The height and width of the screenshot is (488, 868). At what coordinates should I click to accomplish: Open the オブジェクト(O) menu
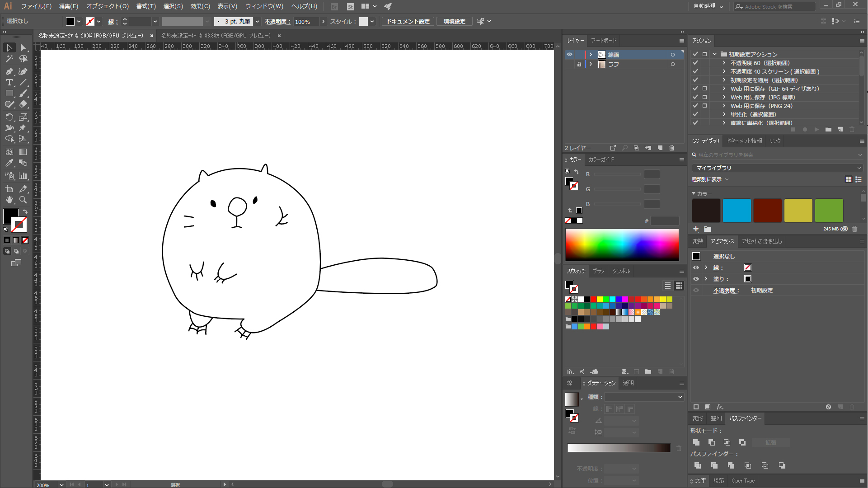108,6
